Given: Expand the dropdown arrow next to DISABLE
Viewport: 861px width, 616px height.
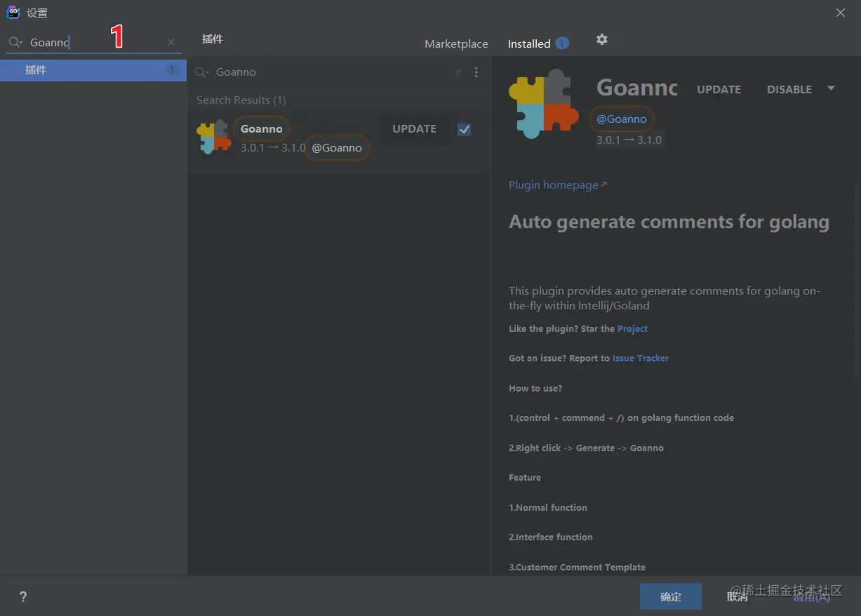Looking at the screenshot, I should coord(831,88).
